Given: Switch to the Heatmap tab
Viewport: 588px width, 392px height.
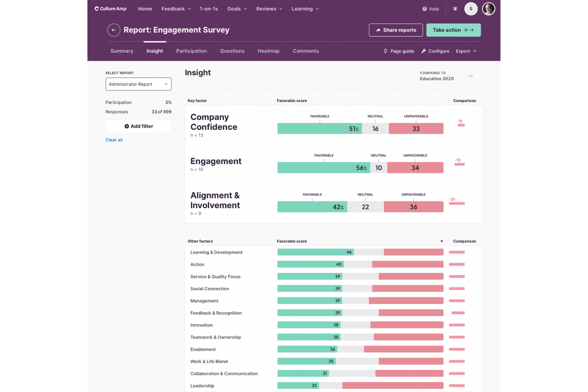Looking at the screenshot, I should point(269,51).
